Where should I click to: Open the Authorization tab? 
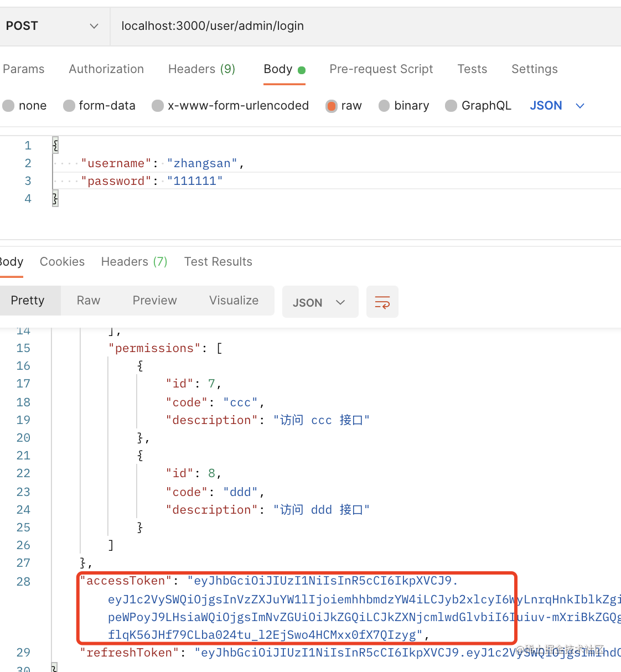pos(106,69)
